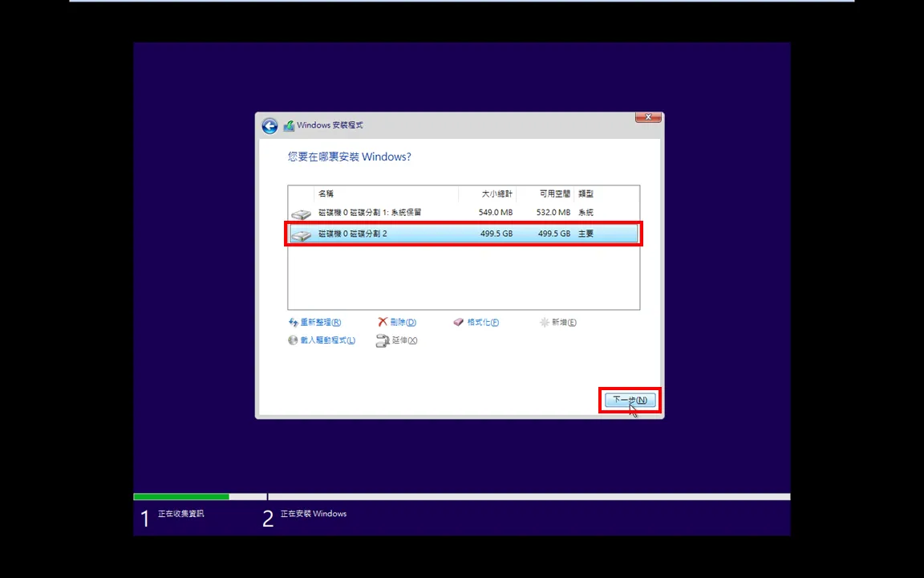Format partition via 格式化(F) link

pyautogui.click(x=483, y=322)
